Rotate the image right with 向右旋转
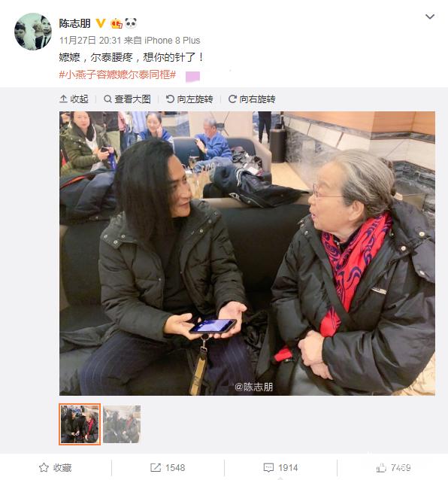The height and width of the screenshot is (480, 448). (252, 99)
